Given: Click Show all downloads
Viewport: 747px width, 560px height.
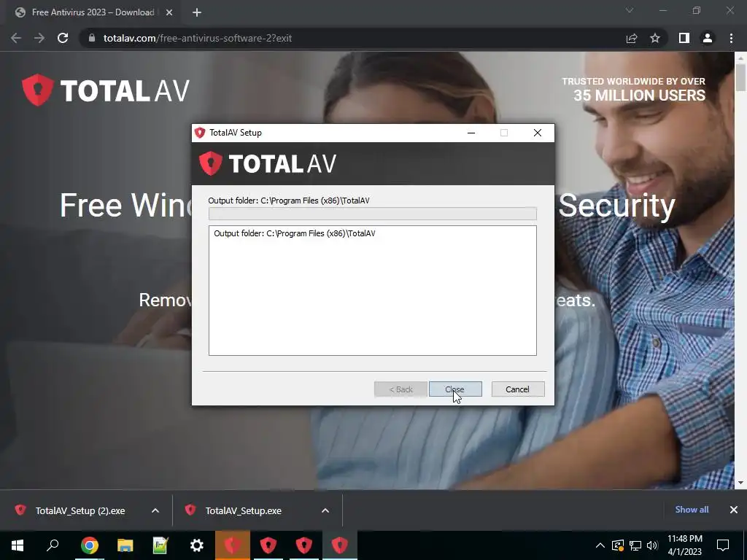Looking at the screenshot, I should [692, 510].
